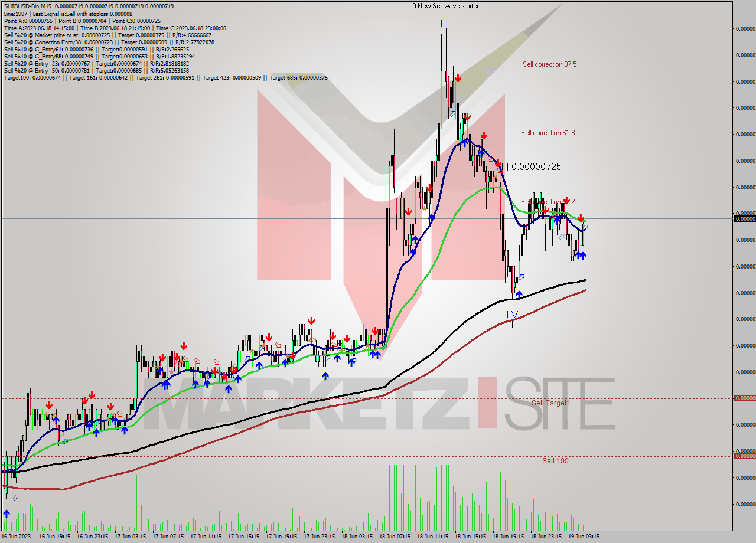This screenshot has height=543, width=756.
Task: Click the '18 Jun 19:15' time axis label
Action: tap(508, 537)
